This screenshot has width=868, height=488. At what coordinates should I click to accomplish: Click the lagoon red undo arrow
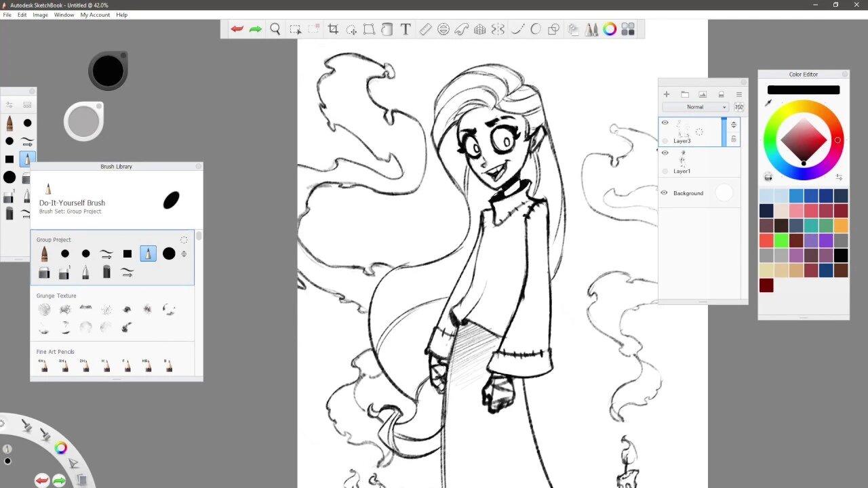[x=42, y=481]
